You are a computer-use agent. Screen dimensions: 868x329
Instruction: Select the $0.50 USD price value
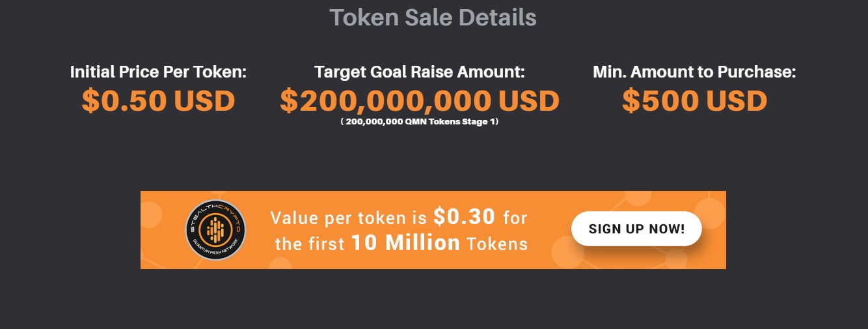[x=158, y=100]
